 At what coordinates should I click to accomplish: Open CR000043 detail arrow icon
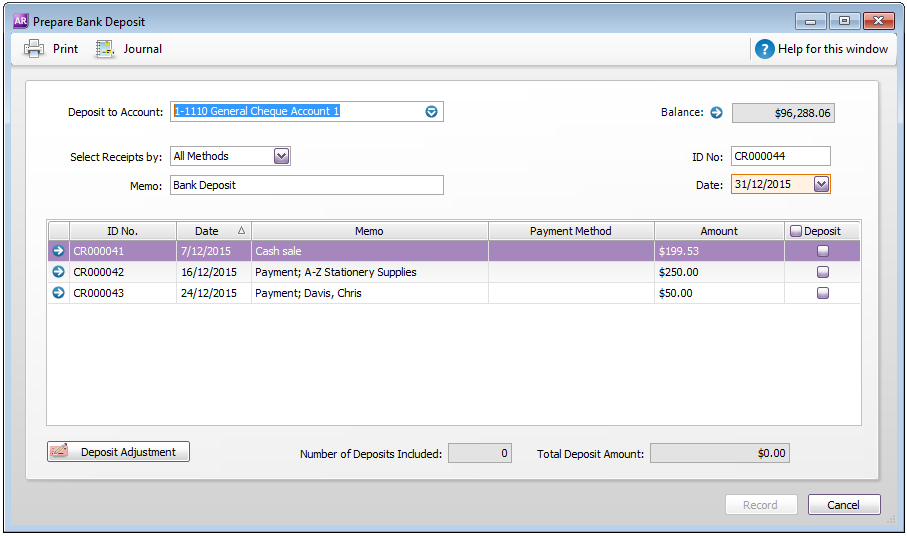(58, 293)
